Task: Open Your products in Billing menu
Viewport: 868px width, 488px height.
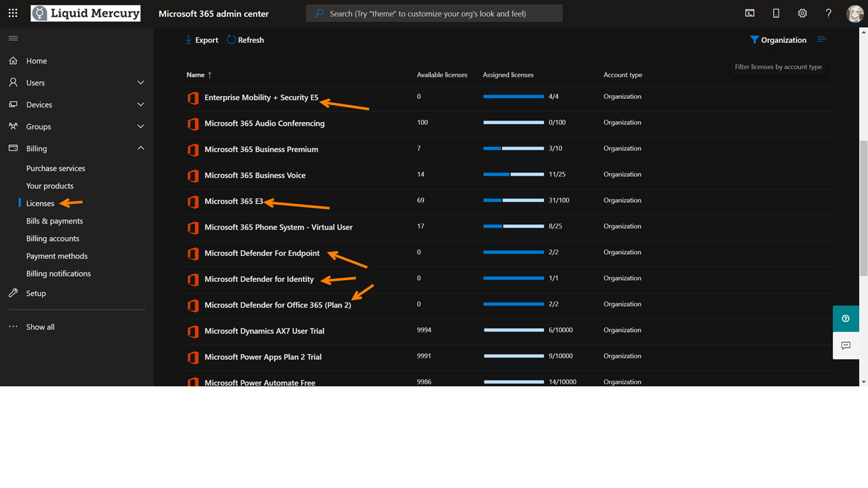Action: (50, 186)
